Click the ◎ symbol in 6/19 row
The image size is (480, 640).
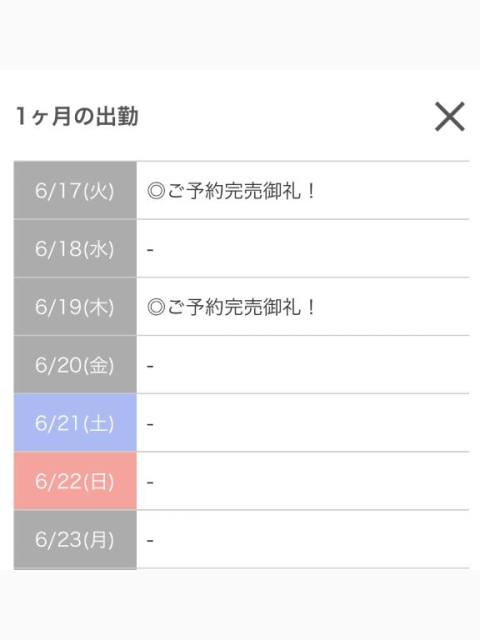(x=156, y=307)
